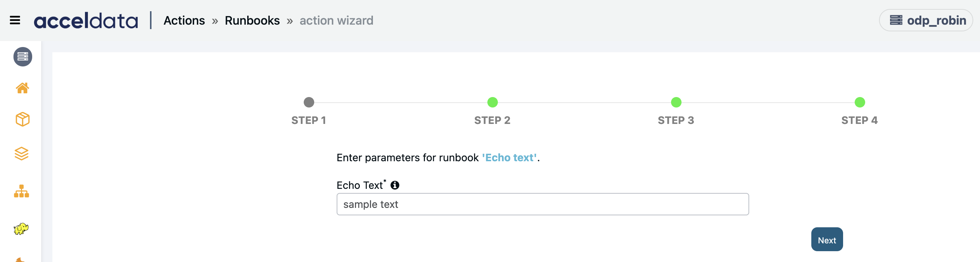Go to the Home sidebar icon
Screen dimensions: 980x262
pyautogui.click(x=22, y=88)
